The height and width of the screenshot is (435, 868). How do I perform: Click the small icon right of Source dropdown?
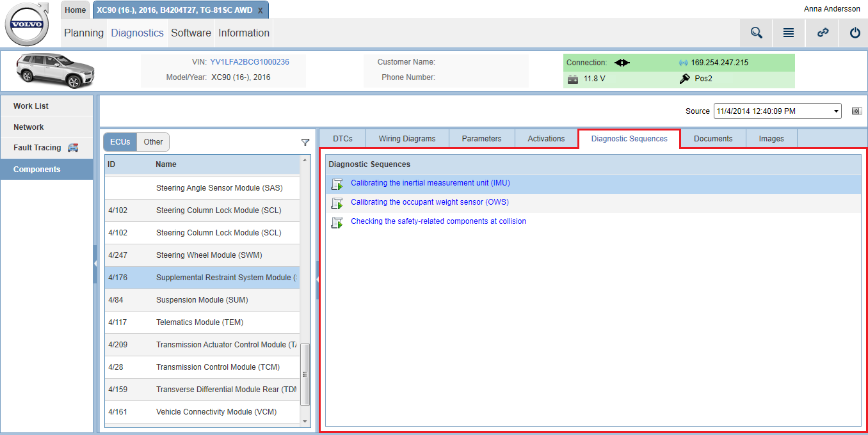[856, 111]
